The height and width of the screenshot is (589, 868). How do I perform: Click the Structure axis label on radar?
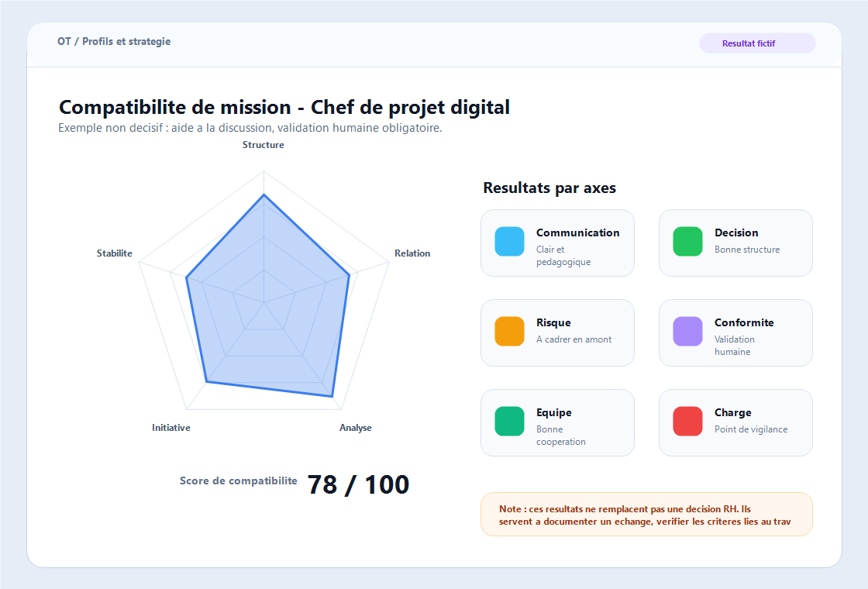[x=263, y=144]
